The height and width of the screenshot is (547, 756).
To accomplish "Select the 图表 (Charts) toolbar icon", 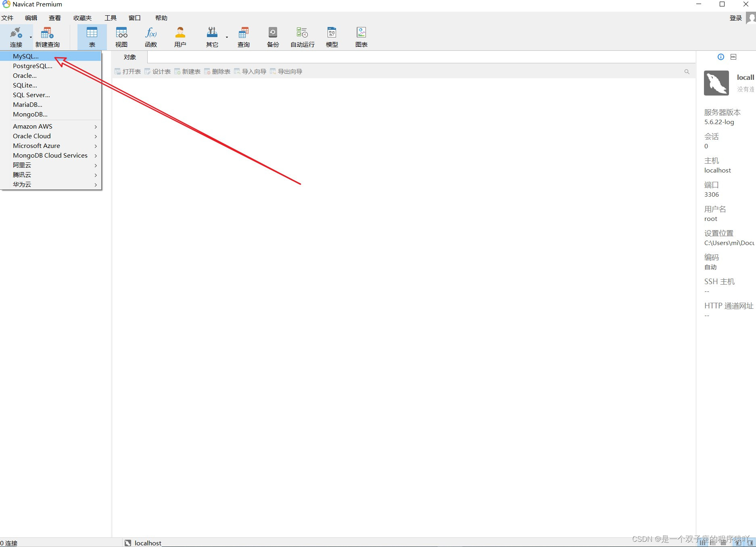I will click(x=361, y=37).
